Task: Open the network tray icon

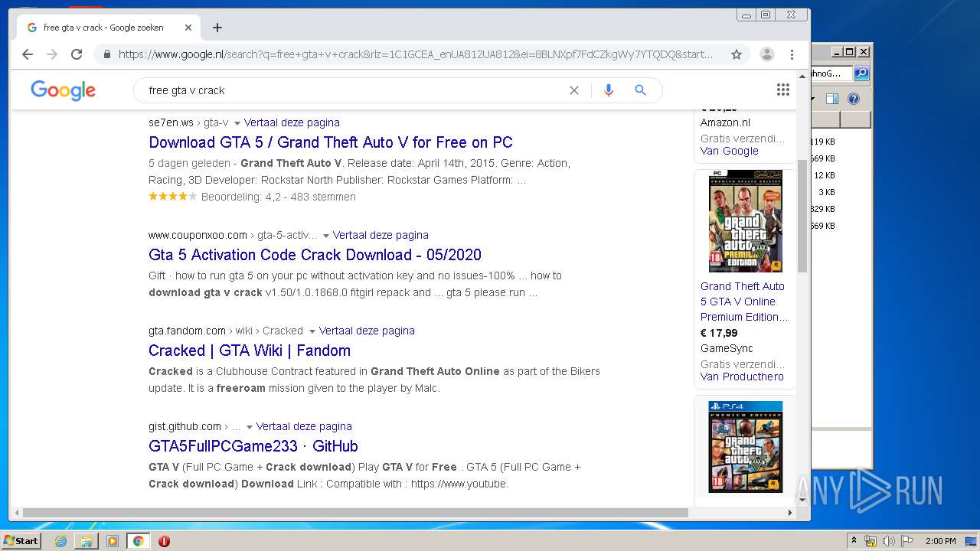Action: 871,541
